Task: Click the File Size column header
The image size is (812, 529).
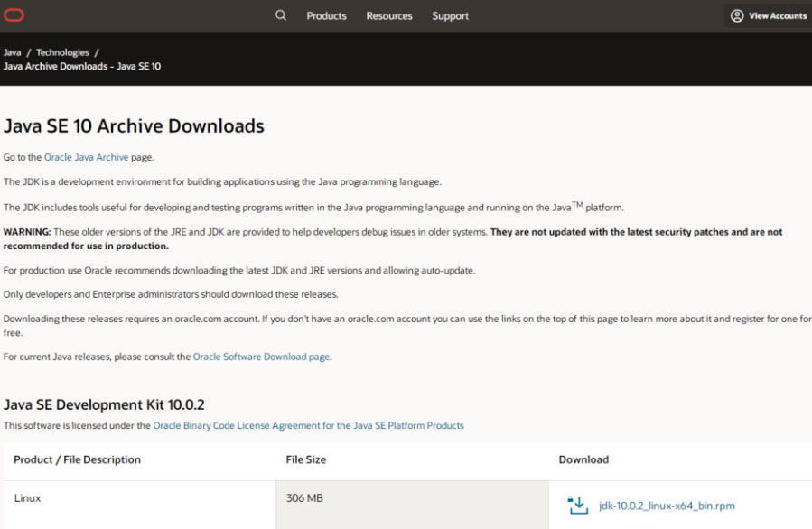Action: pos(306,459)
